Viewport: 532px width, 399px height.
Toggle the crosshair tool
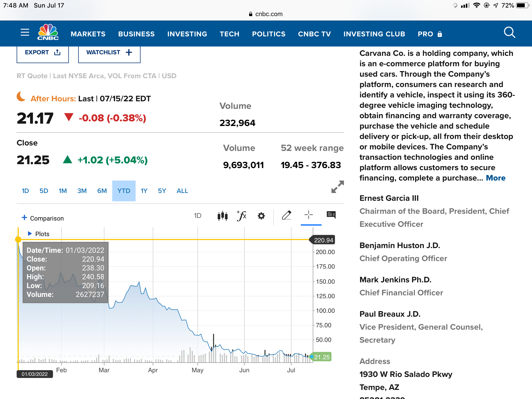(x=309, y=215)
